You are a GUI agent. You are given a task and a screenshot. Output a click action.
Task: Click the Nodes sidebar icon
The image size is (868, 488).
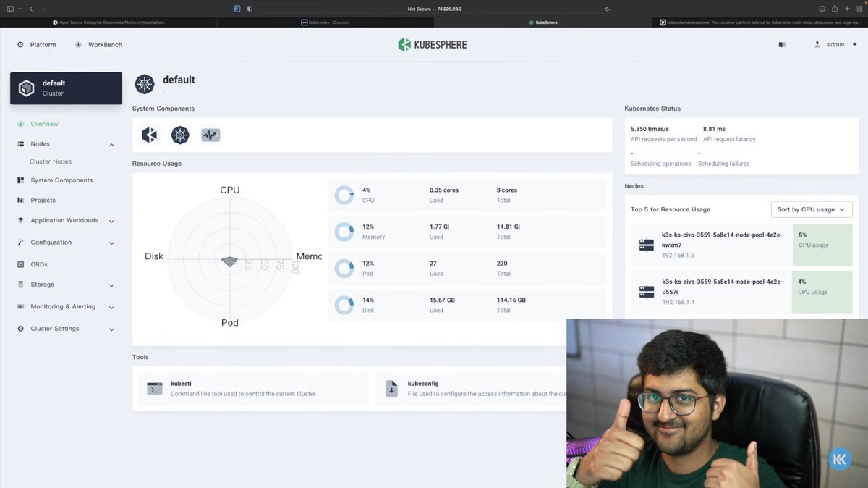[21, 144]
